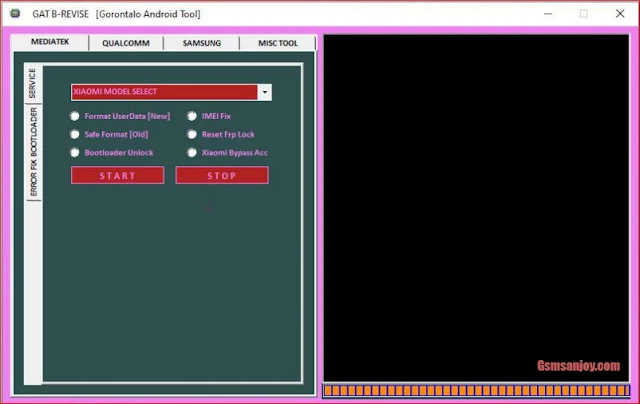Expand the Xiaomi model dropdown arrow

265,92
